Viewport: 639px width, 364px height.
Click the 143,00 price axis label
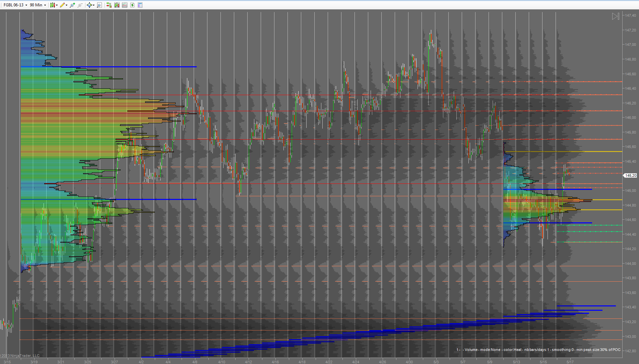coord(630,337)
